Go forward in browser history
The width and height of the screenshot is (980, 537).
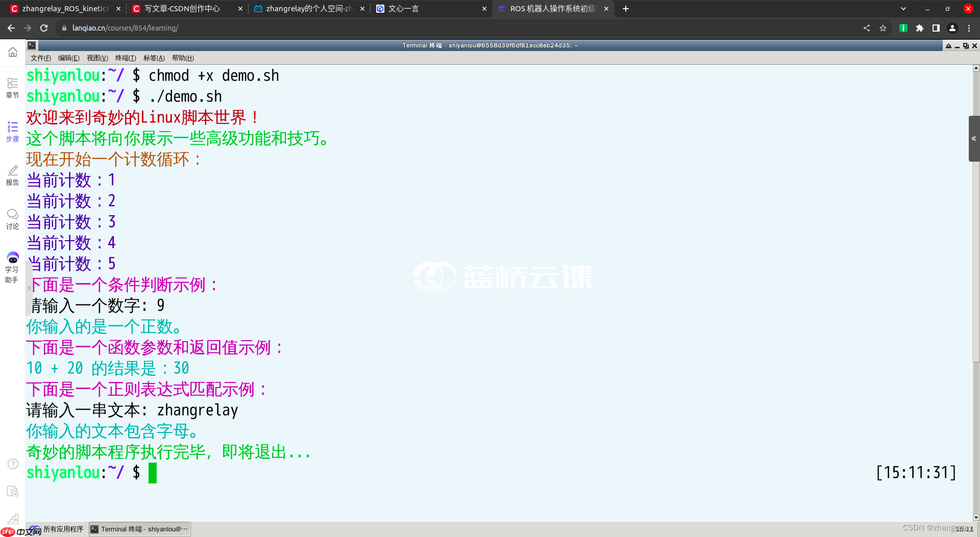(28, 28)
